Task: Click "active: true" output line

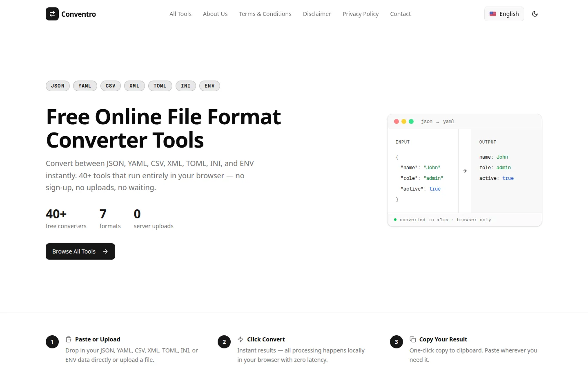Action: pyautogui.click(x=497, y=178)
